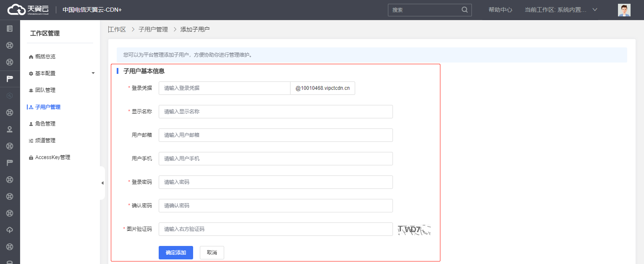Click the lock icon beside AccessKey管理

click(x=31, y=157)
